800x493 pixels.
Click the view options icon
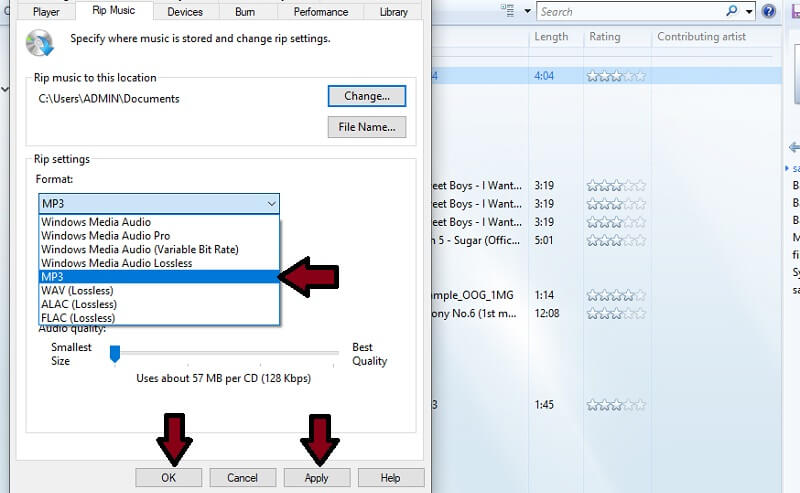point(508,11)
